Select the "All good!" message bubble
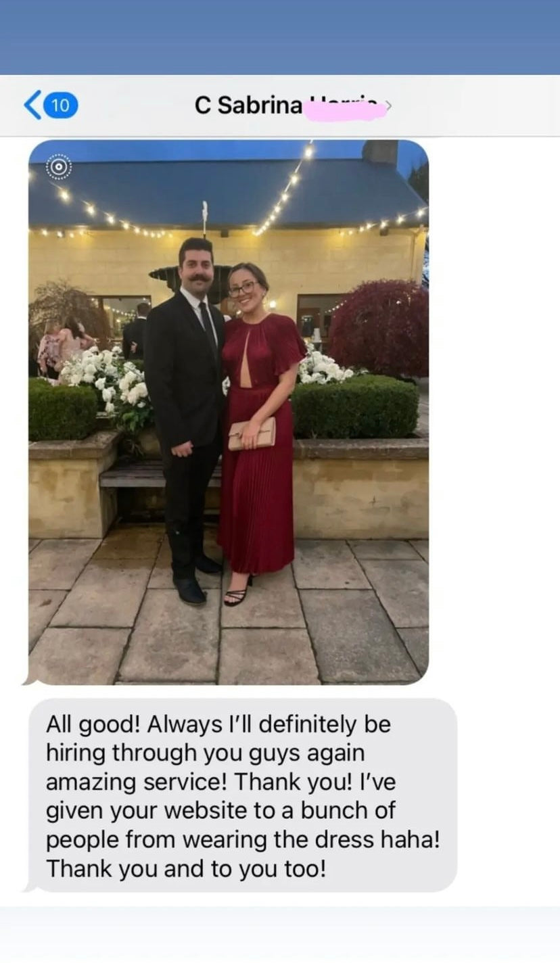The width and height of the screenshot is (560, 963). coord(243,795)
